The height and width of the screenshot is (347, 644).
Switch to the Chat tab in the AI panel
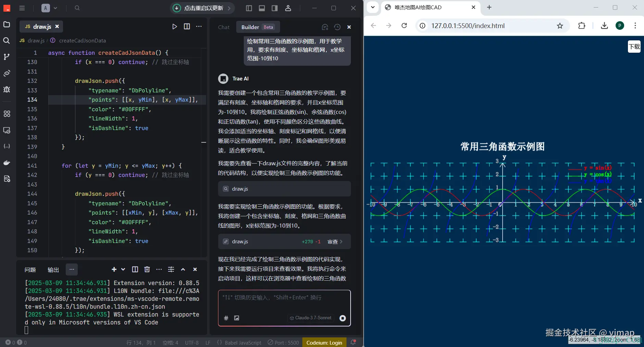click(224, 27)
